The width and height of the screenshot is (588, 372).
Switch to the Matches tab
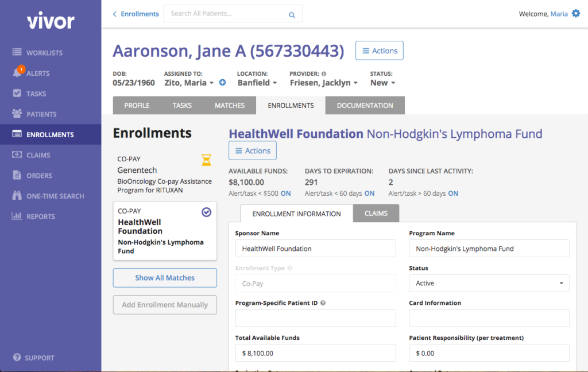pyautogui.click(x=230, y=106)
